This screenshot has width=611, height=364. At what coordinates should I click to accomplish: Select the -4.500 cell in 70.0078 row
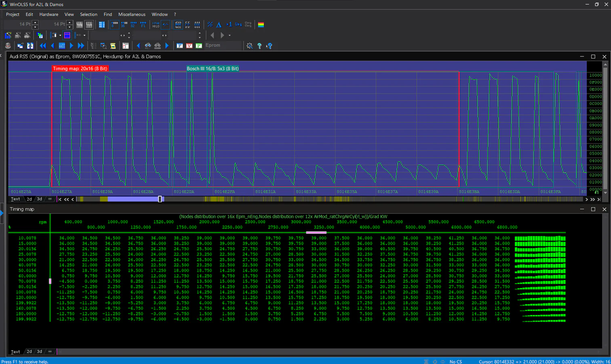67,281
